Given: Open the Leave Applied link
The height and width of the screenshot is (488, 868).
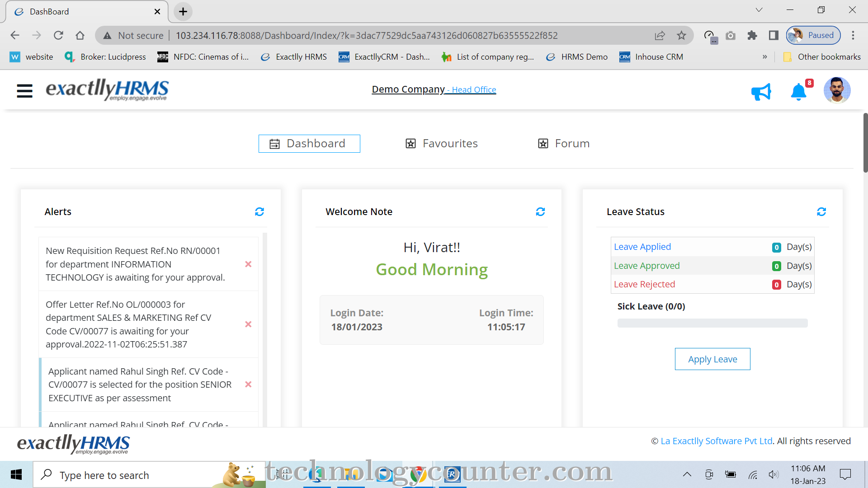Looking at the screenshot, I should pos(642,247).
